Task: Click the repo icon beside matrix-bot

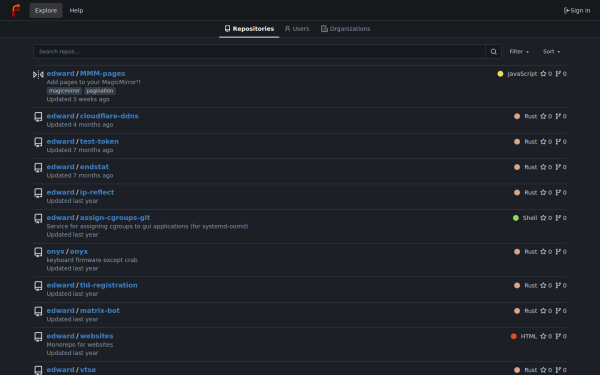Action: pos(38,311)
